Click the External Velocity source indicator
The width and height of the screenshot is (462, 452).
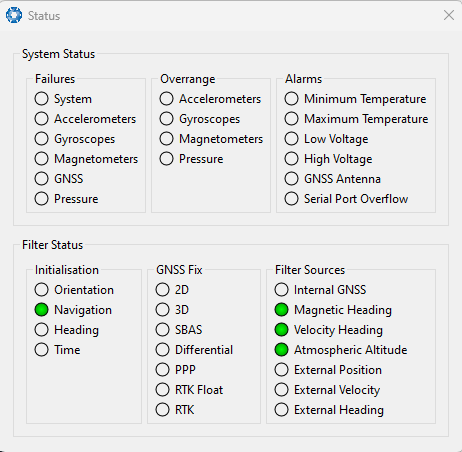(281, 390)
